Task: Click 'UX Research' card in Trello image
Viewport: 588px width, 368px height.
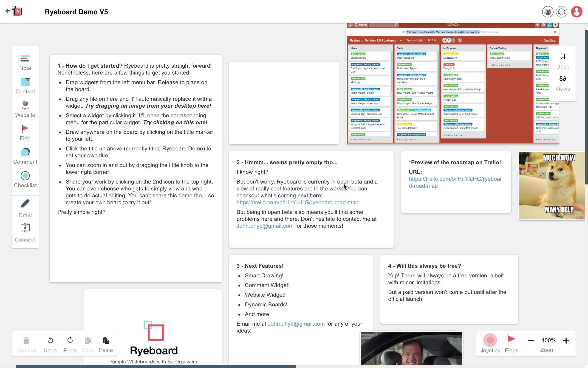Action: (463, 56)
